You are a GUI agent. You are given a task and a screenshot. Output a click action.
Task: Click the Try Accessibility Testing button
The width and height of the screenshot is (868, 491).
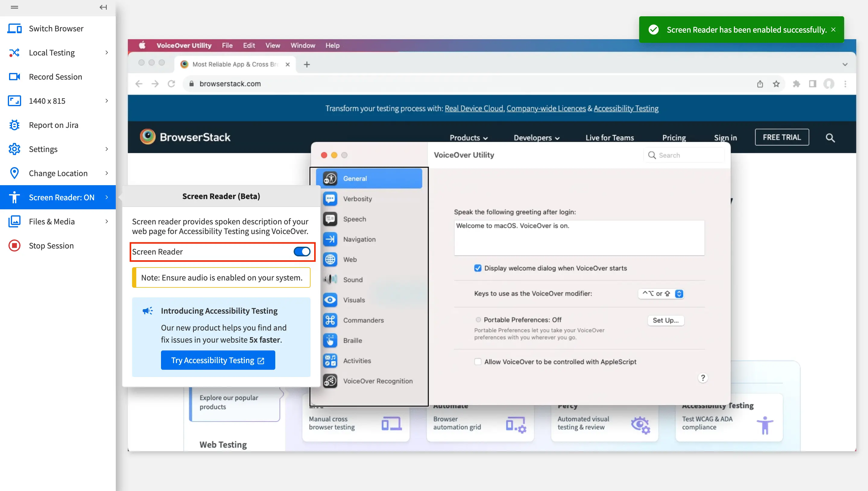coord(218,360)
